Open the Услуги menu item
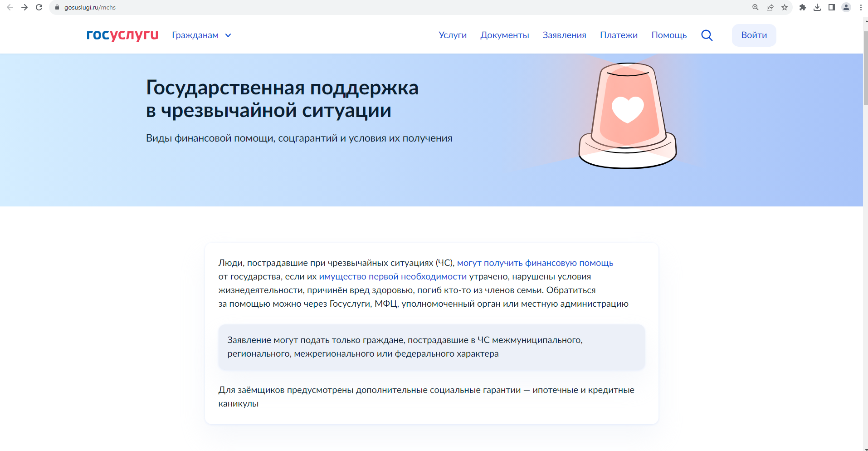 point(452,35)
